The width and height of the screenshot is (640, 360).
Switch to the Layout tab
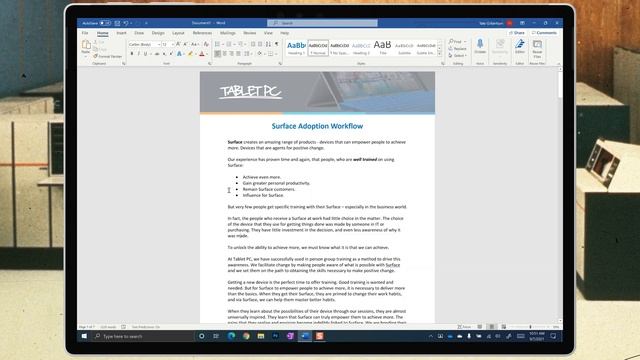pyautogui.click(x=178, y=33)
